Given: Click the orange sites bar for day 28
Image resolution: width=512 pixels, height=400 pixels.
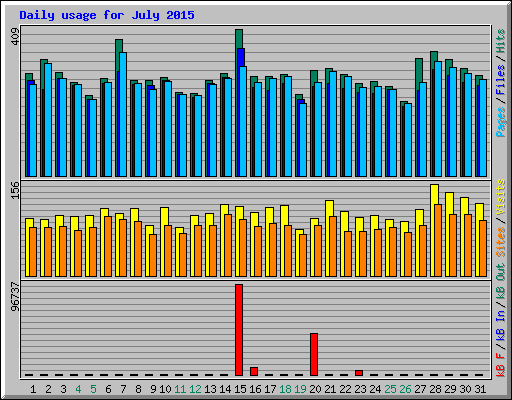Looking at the screenshot, I should pyautogui.click(x=438, y=240).
